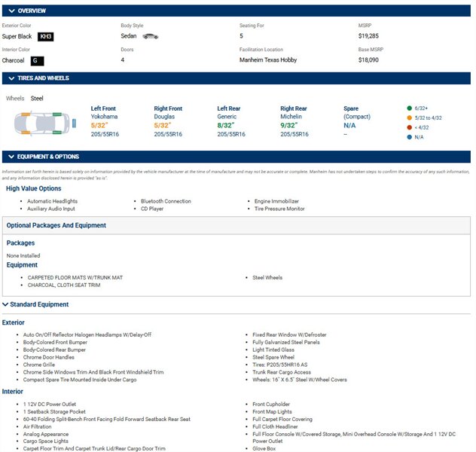476x452 pixels.
Task: Collapse the Tires and Wheels section
Action: 12,78
